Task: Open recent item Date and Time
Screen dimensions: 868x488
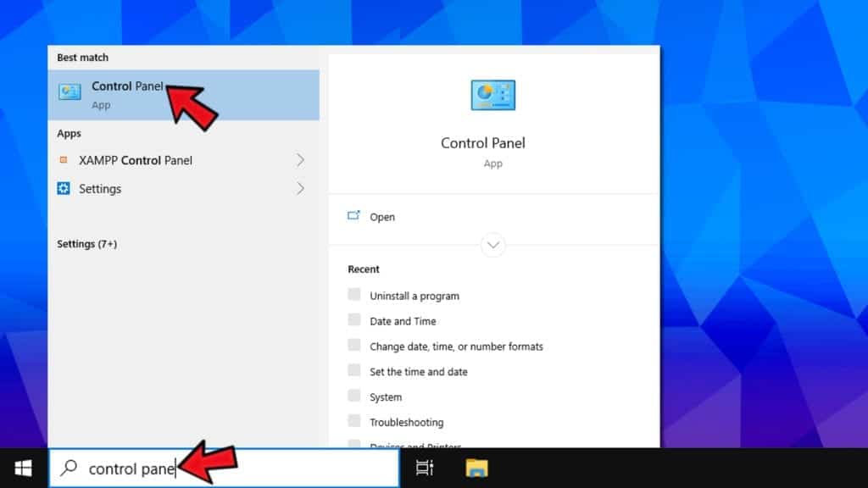Action: point(403,321)
